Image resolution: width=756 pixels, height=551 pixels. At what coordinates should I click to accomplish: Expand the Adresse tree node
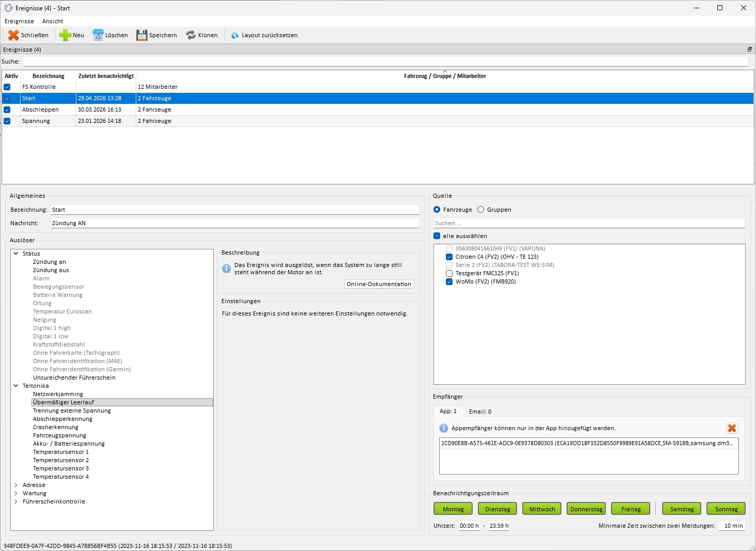(16, 485)
